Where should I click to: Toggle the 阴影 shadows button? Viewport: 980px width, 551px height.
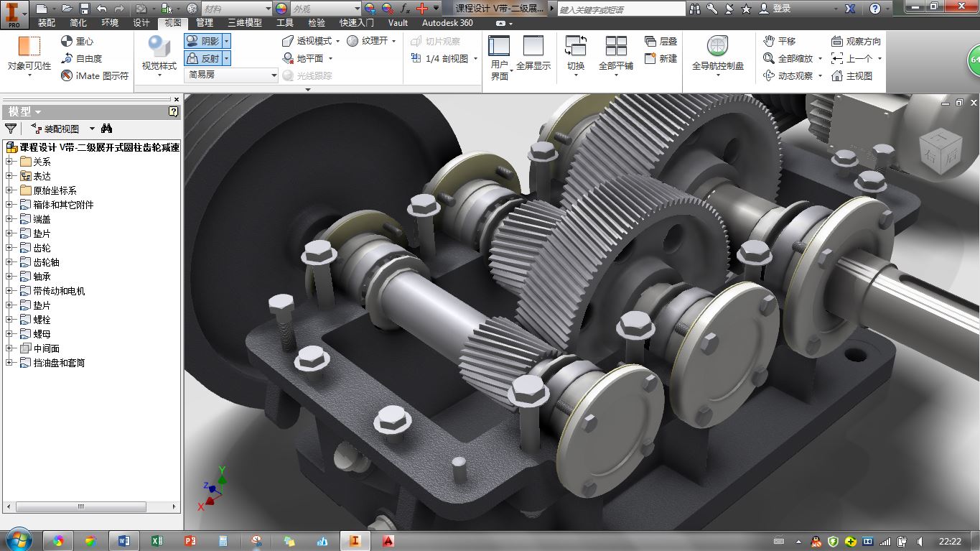[203, 41]
